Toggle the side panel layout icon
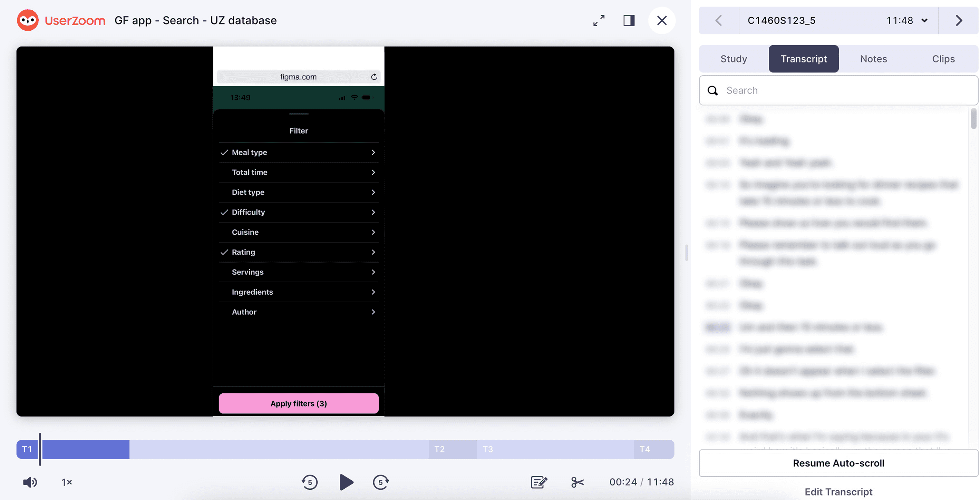Viewport: 980px width, 500px height. (629, 21)
